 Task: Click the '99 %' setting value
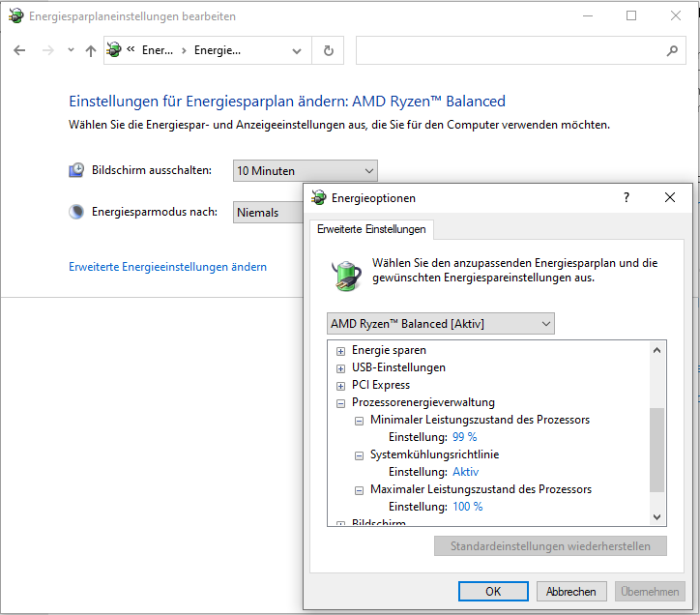pos(465,437)
